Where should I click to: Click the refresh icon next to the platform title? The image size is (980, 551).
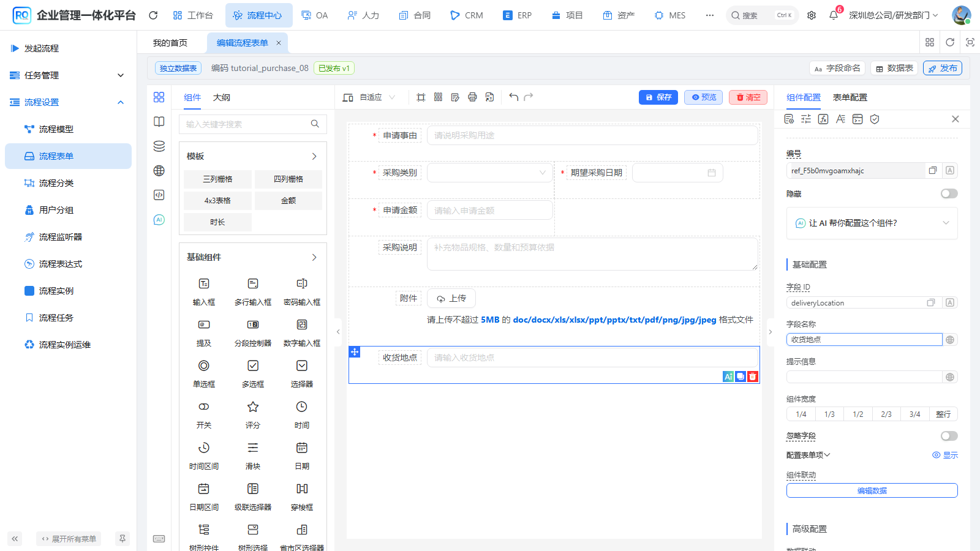153,15
